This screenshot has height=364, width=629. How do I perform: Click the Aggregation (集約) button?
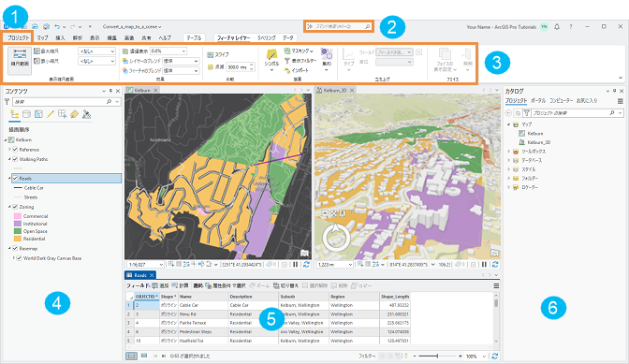pyautogui.click(x=327, y=59)
